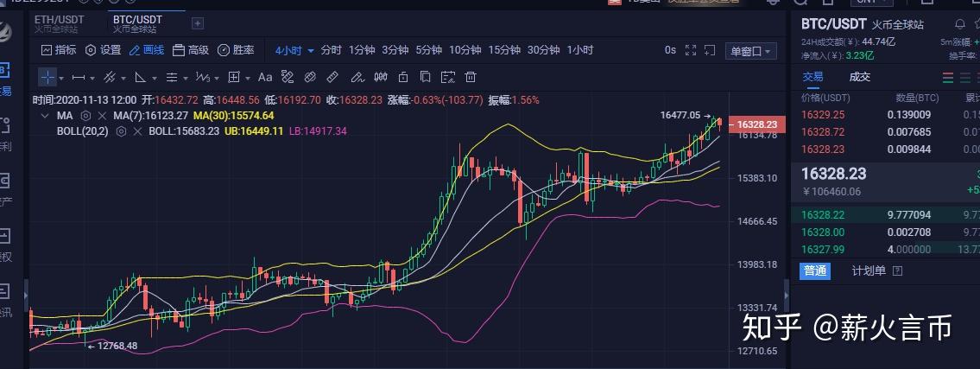Toggle the 画线 drawing toolbar
The width and height of the screenshot is (980, 369).
147,50
